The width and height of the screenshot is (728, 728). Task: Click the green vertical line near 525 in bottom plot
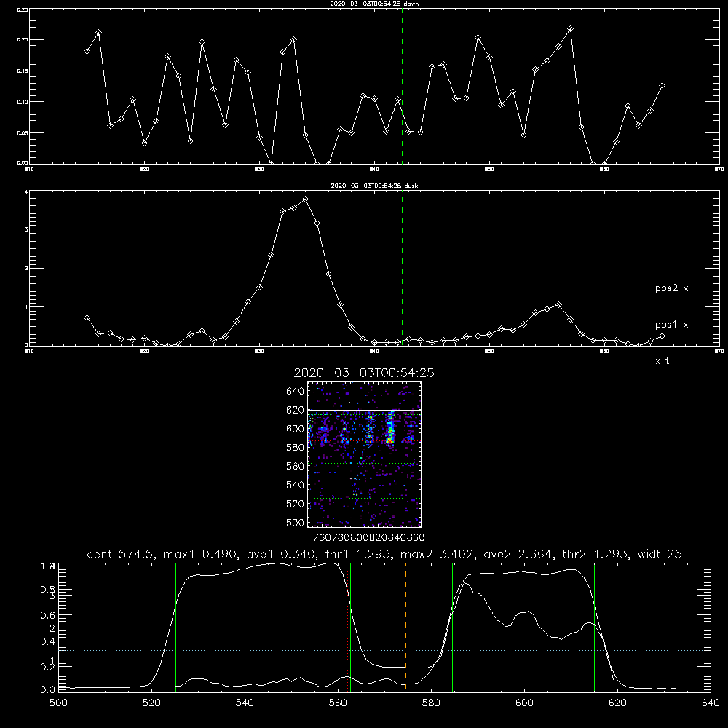(175, 627)
